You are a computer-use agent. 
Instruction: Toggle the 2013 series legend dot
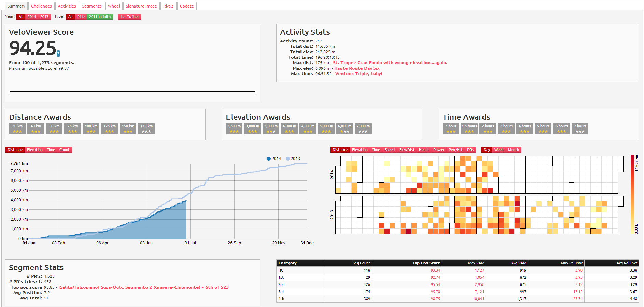pyautogui.click(x=288, y=159)
